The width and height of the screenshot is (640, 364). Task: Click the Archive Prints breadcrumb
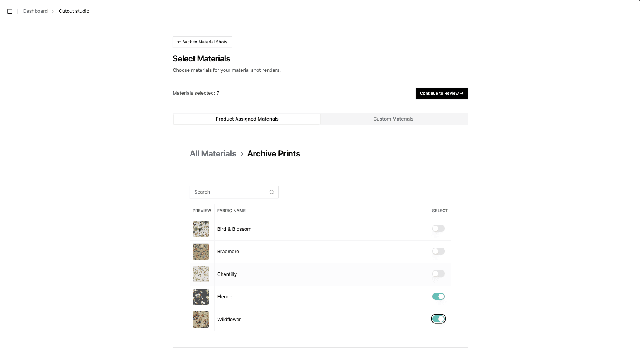coord(273,153)
